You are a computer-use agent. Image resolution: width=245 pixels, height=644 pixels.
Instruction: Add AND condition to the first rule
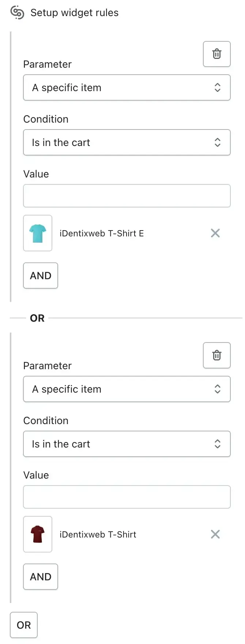tap(41, 276)
